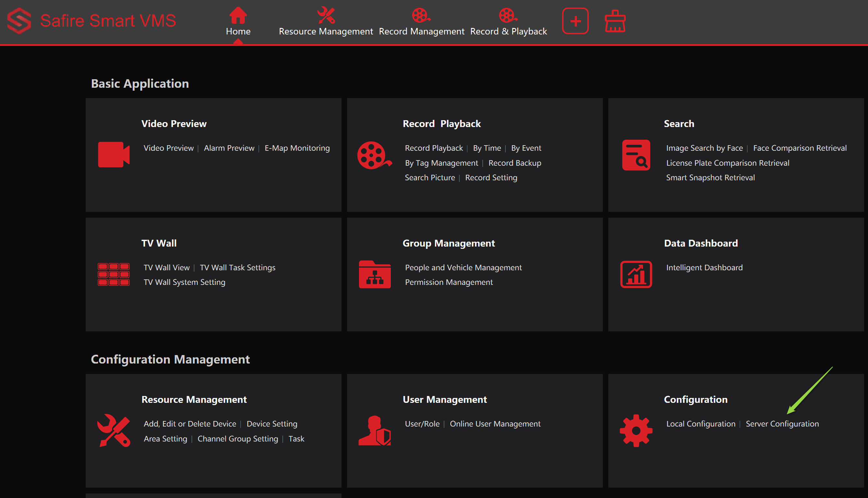
Task: Click the TV Wall grid icon
Action: click(114, 274)
